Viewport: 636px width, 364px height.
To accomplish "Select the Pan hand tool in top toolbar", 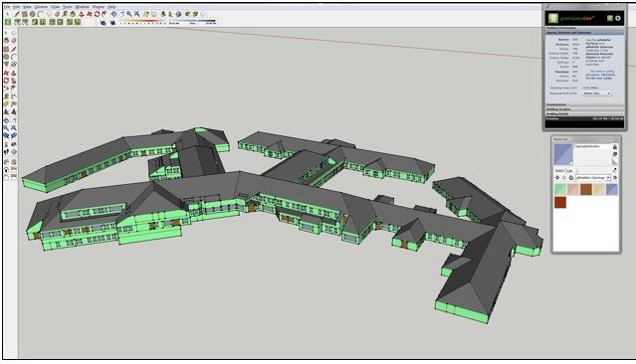I will (122, 14).
